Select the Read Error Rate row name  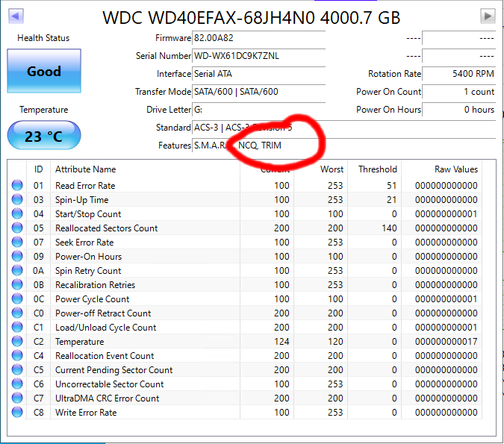pyautogui.click(x=85, y=186)
